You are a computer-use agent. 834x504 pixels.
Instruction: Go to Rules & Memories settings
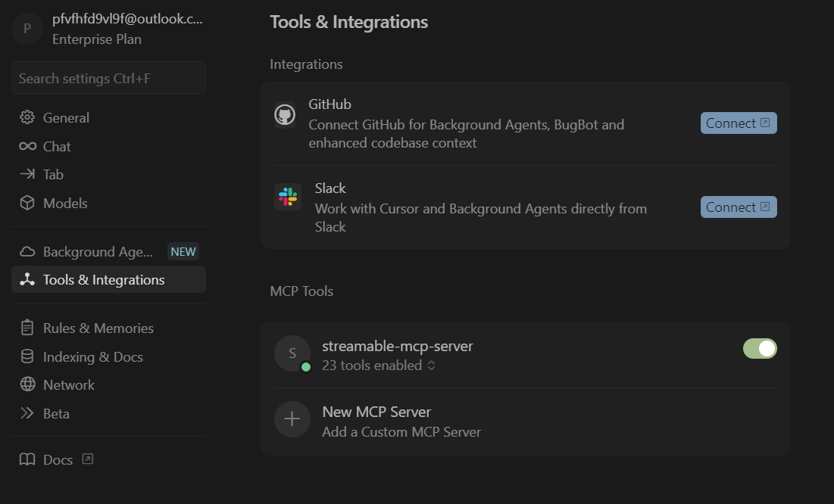tap(98, 328)
